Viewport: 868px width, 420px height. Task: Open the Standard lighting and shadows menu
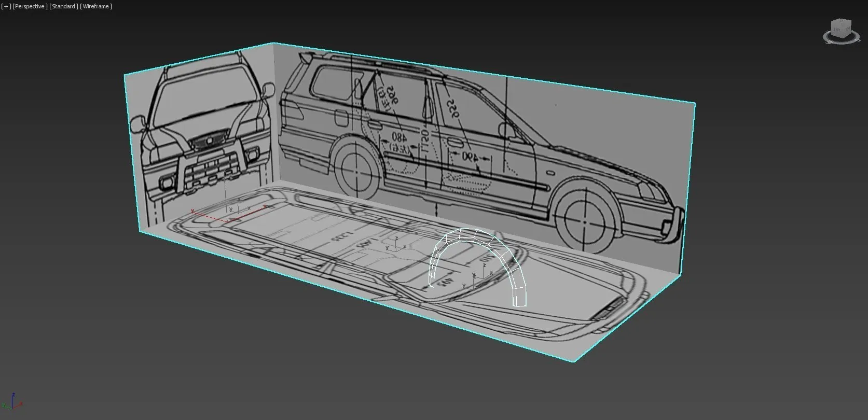coord(63,6)
